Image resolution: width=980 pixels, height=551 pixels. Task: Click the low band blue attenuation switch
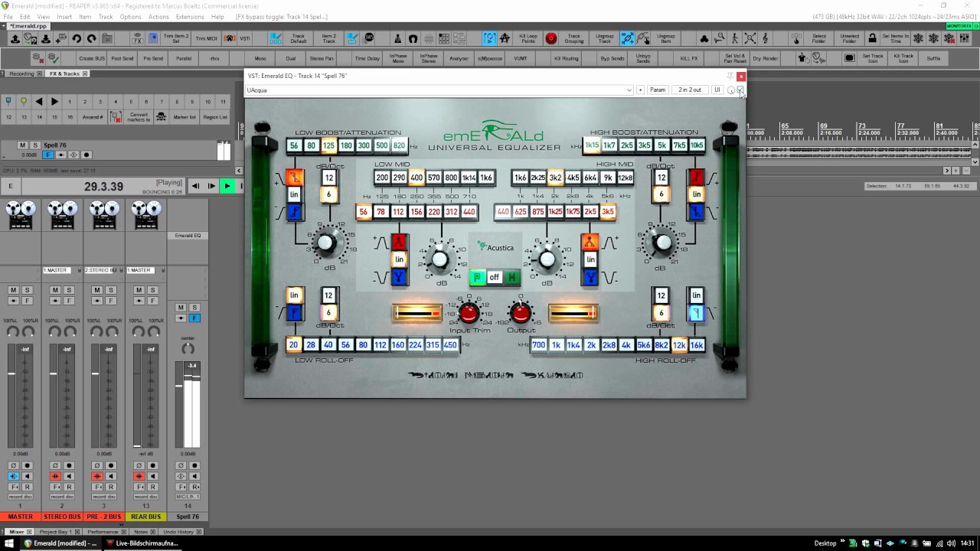(294, 212)
